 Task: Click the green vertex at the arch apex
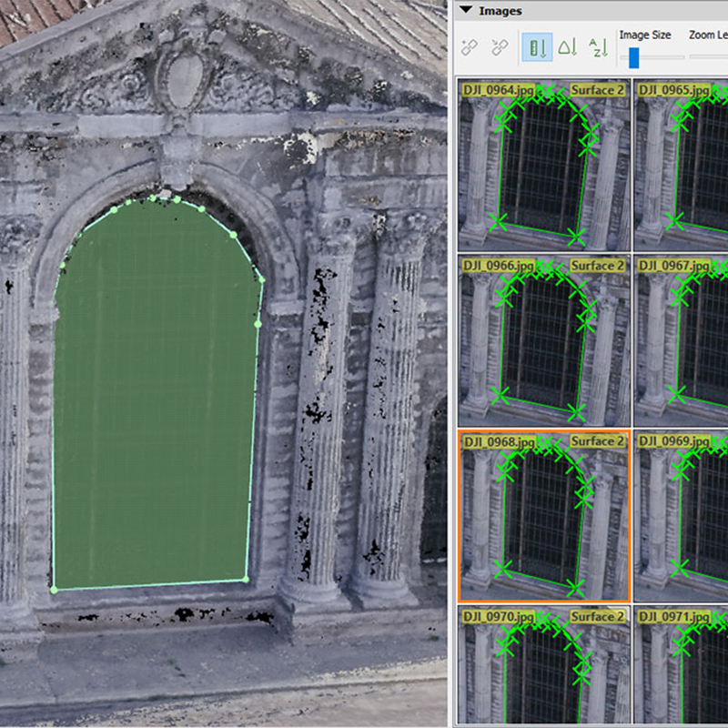pyautogui.click(x=153, y=197)
